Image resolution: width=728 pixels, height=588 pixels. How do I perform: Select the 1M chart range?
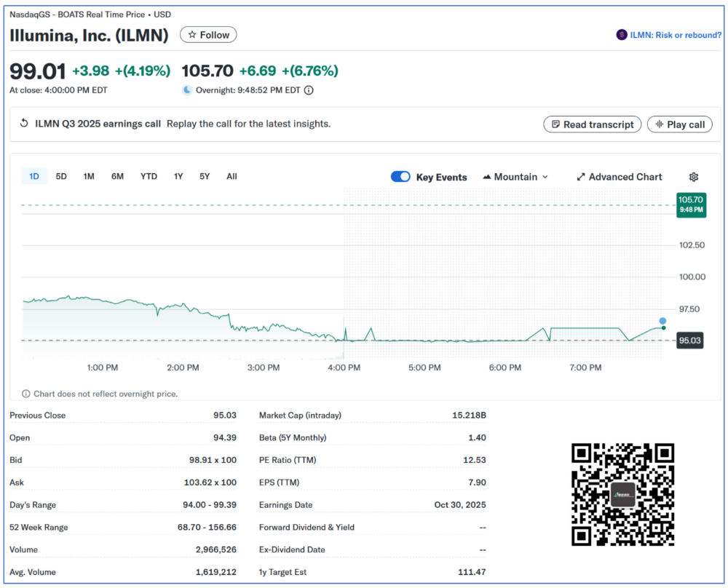point(89,176)
